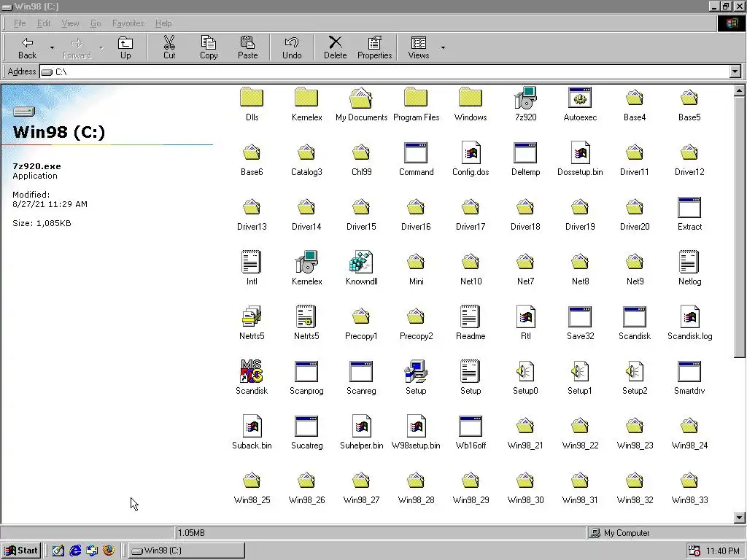Select the Setup computer application icon
This screenshot has width=747, height=560.
(x=416, y=371)
